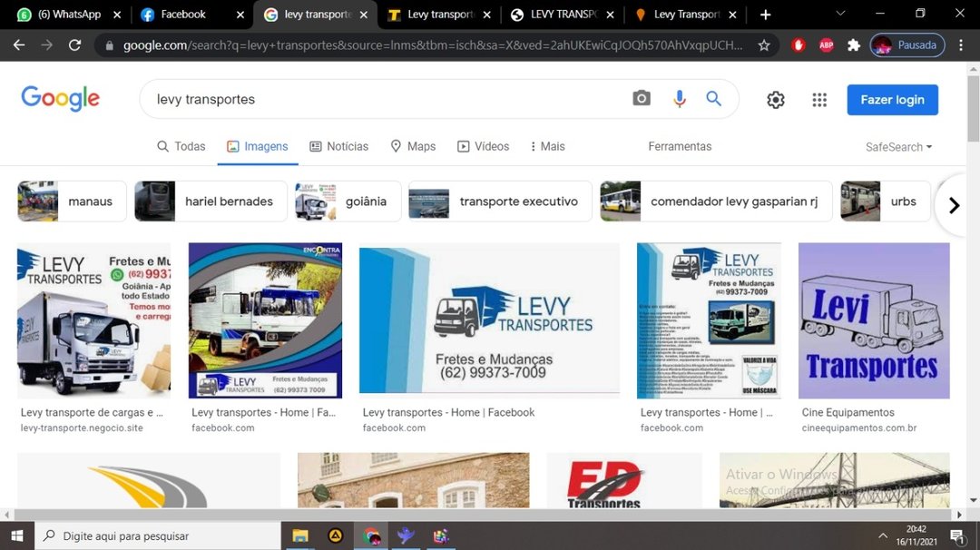Click the Pausada profile button

coord(907,45)
